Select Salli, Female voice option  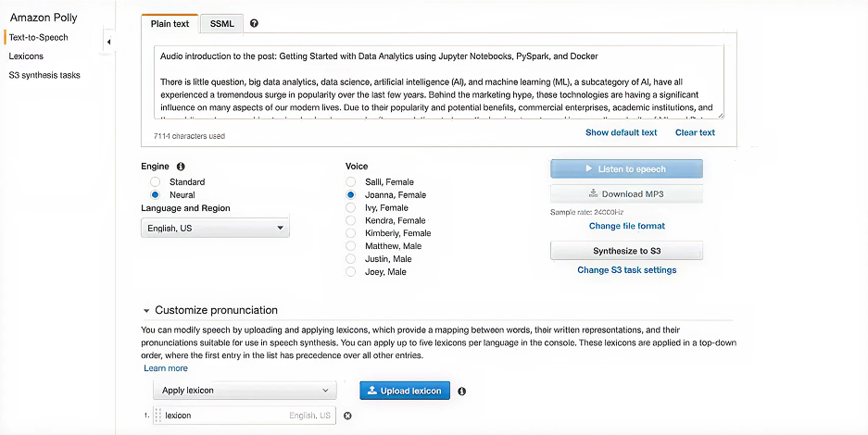click(351, 182)
